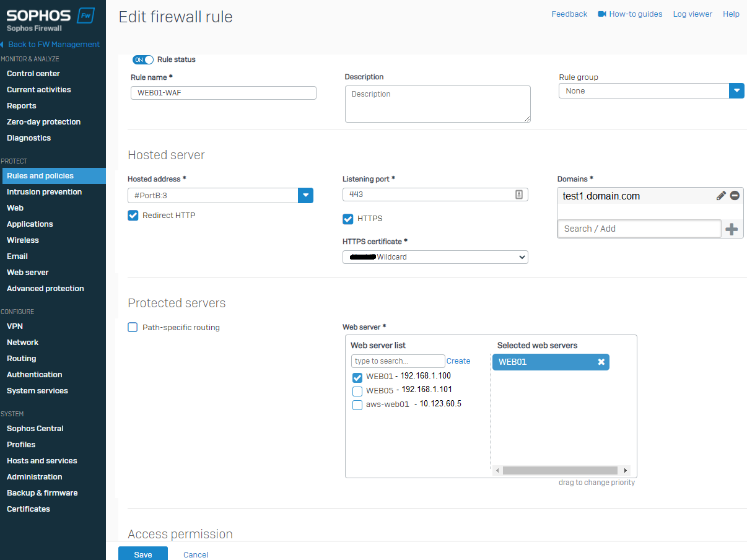
Task: Uncheck the WEB01 web server checkbox
Action: (x=357, y=377)
